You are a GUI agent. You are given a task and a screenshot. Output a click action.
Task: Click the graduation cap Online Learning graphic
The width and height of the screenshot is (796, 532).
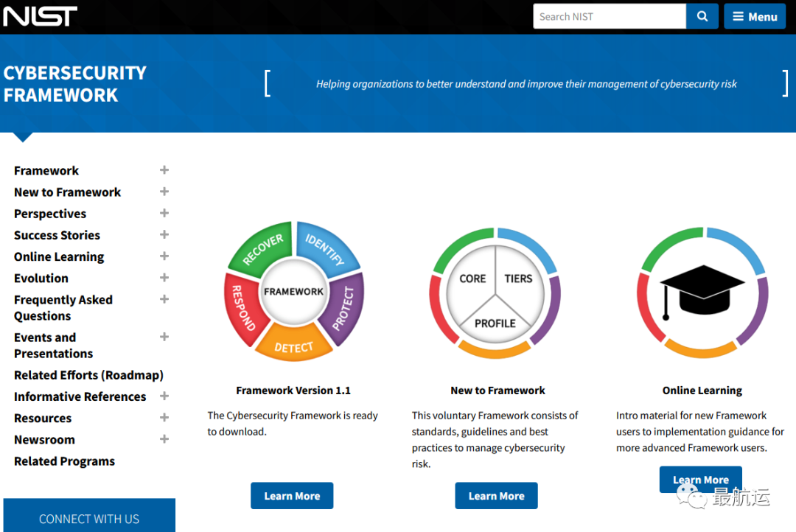click(702, 293)
